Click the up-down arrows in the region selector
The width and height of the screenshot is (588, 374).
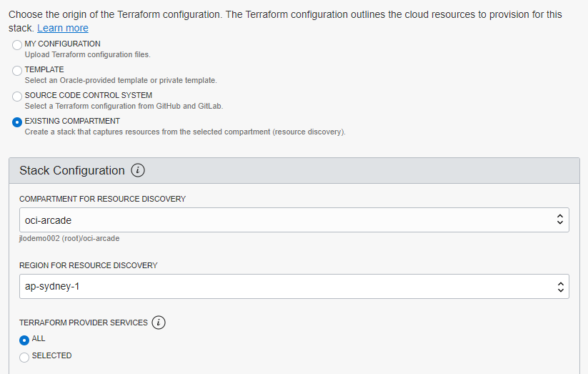pos(560,287)
